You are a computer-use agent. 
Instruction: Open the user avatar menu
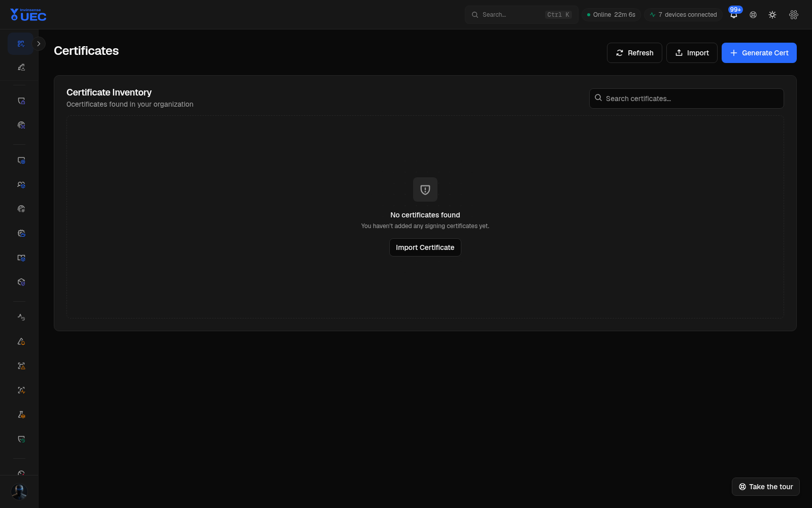pyautogui.click(x=19, y=492)
